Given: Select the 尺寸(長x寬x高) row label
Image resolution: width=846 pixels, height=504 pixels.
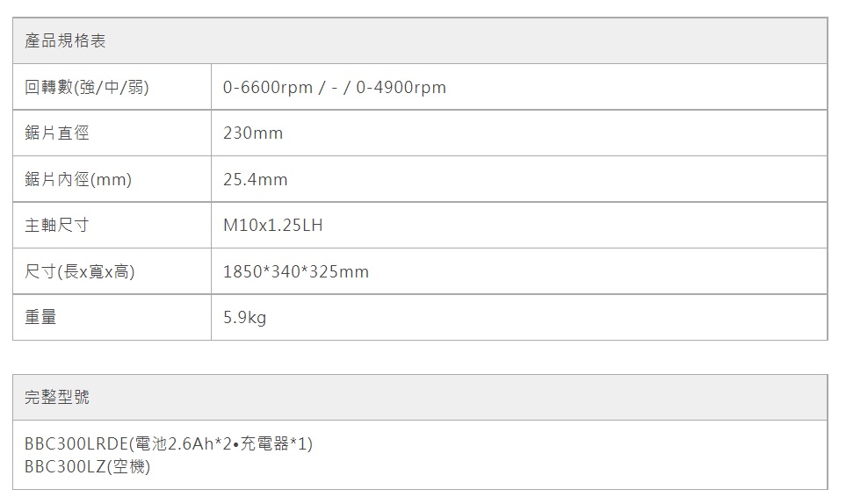Looking at the screenshot, I should (x=80, y=272).
